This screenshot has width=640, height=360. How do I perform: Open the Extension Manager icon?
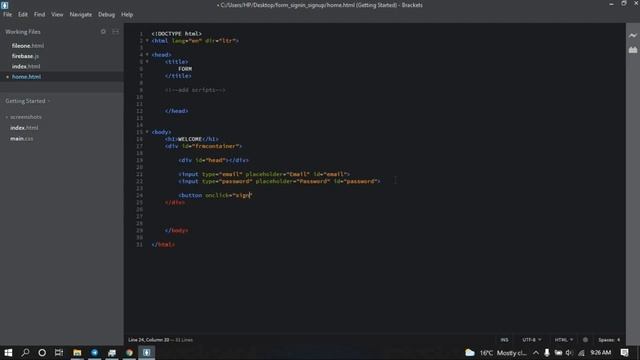[x=633, y=50]
